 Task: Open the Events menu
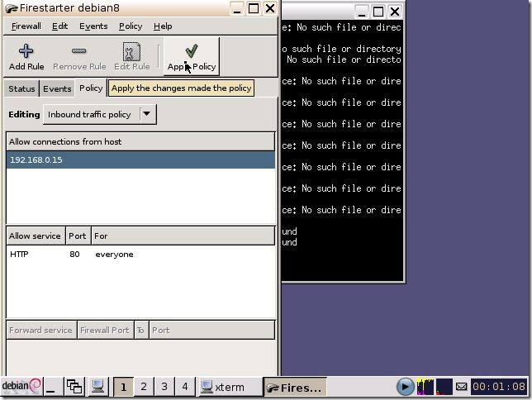click(93, 26)
